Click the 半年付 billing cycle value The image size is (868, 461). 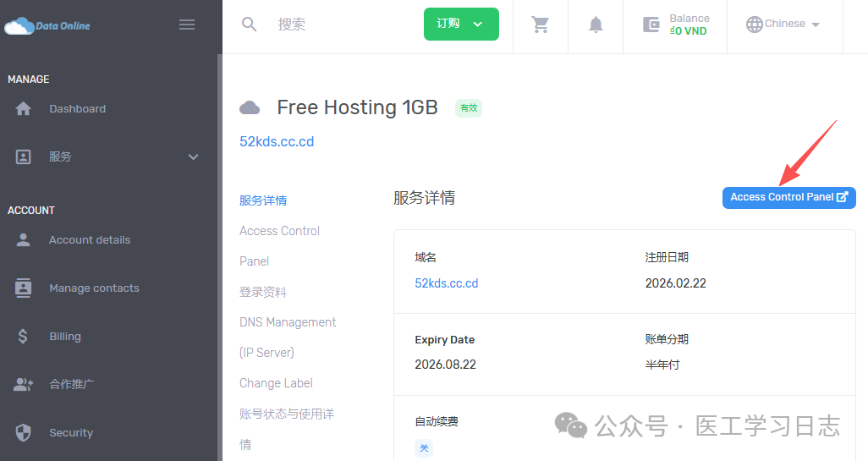point(662,365)
